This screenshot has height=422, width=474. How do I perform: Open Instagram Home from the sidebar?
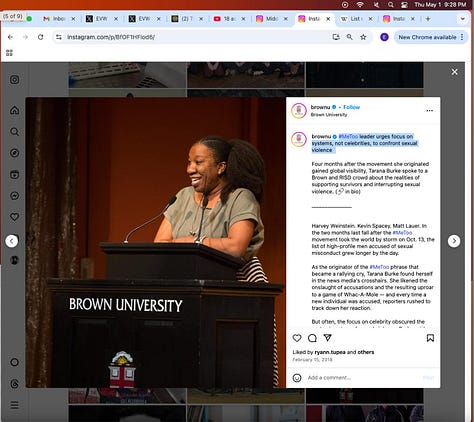(14, 110)
